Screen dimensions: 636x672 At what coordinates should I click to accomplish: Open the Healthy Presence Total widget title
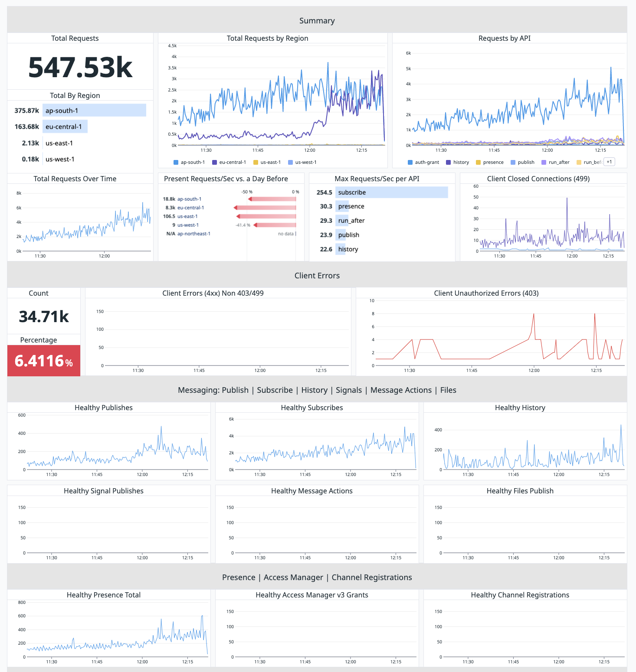click(x=104, y=595)
